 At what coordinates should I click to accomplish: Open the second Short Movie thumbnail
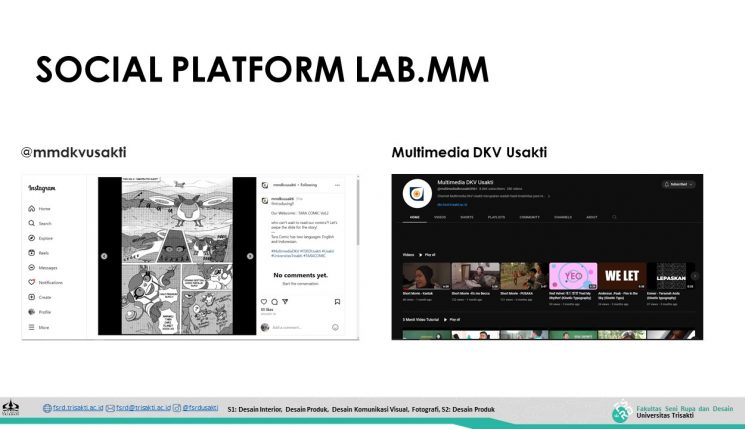[x=475, y=276]
